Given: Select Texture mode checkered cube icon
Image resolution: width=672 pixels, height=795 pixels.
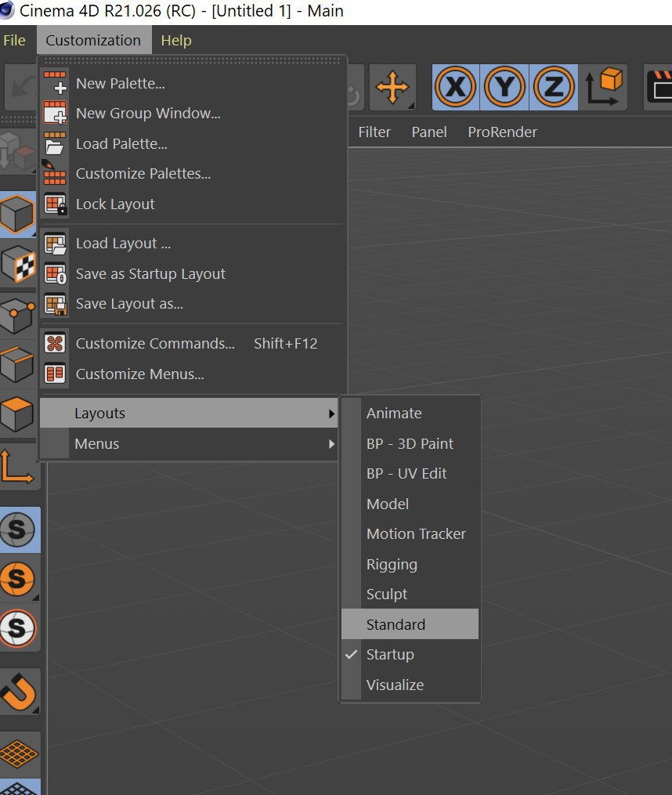Looking at the screenshot, I should [x=18, y=264].
